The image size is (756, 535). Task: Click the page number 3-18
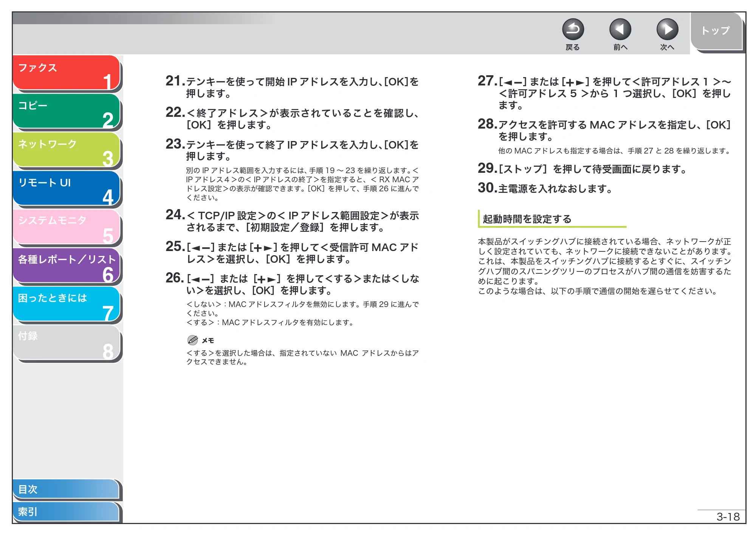pos(728,516)
